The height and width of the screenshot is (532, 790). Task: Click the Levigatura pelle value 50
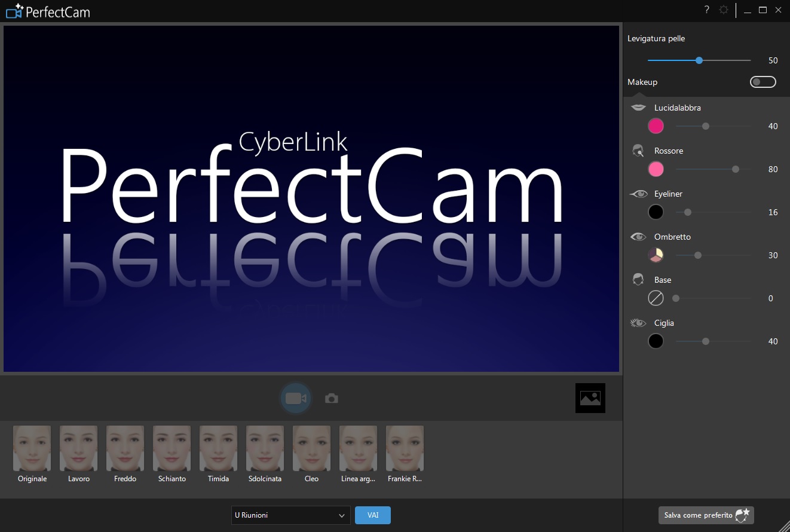click(x=773, y=60)
